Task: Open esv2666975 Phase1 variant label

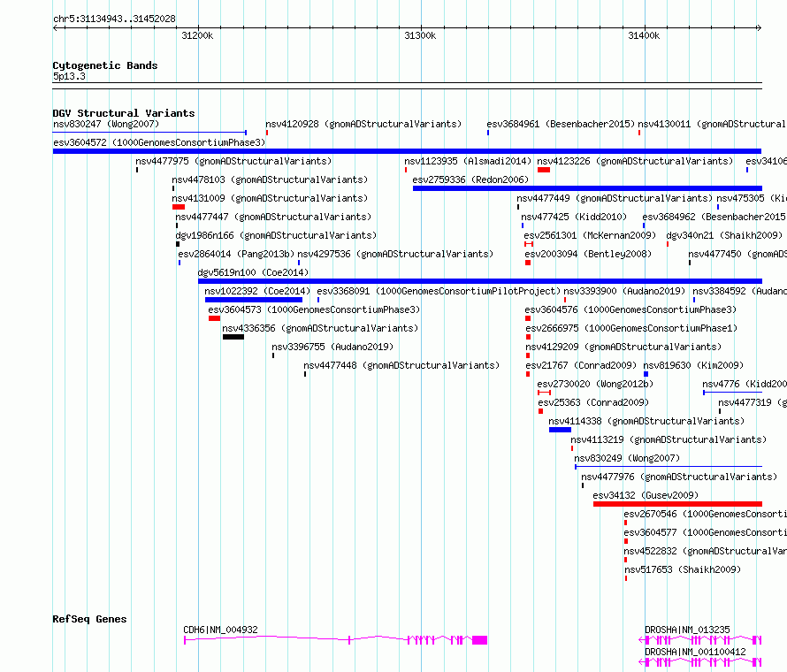Action: 631,328
